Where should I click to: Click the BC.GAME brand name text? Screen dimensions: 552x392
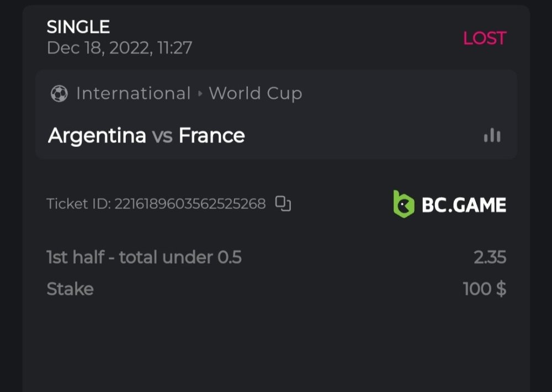[x=464, y=205]
